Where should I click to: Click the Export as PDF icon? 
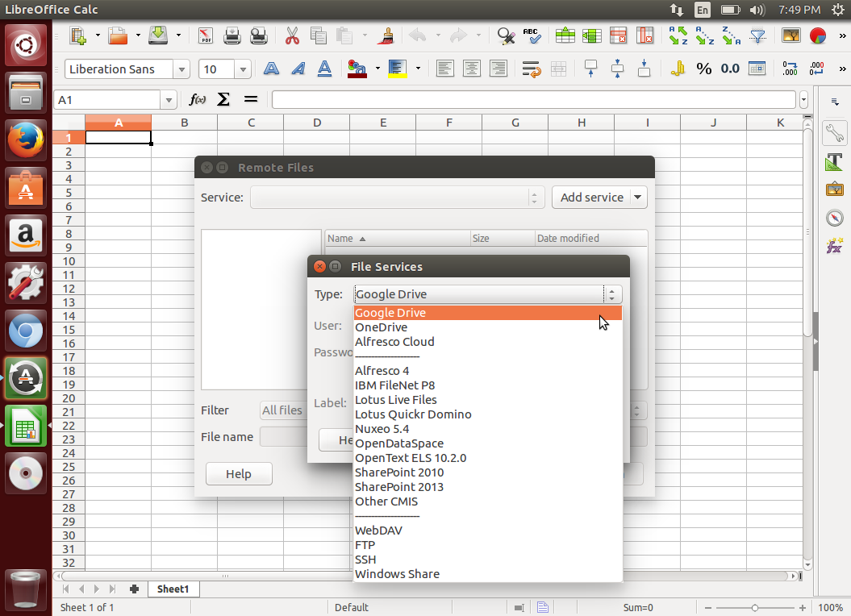206,35
